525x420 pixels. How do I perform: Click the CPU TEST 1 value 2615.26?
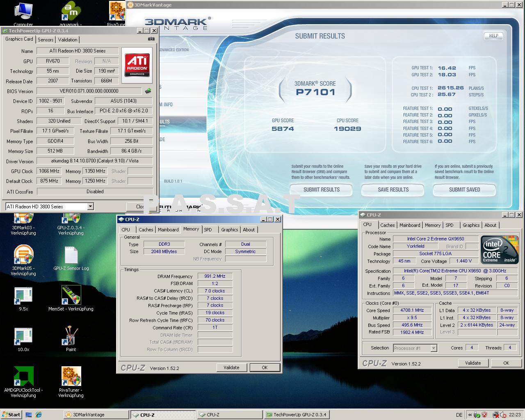[x=450, y=88]
